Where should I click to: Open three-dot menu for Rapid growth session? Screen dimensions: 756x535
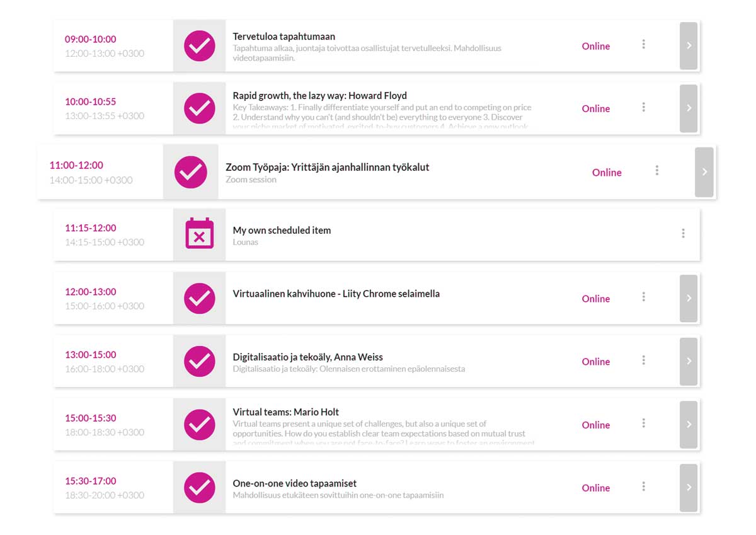pyautogui.click(x=643, y=107)
